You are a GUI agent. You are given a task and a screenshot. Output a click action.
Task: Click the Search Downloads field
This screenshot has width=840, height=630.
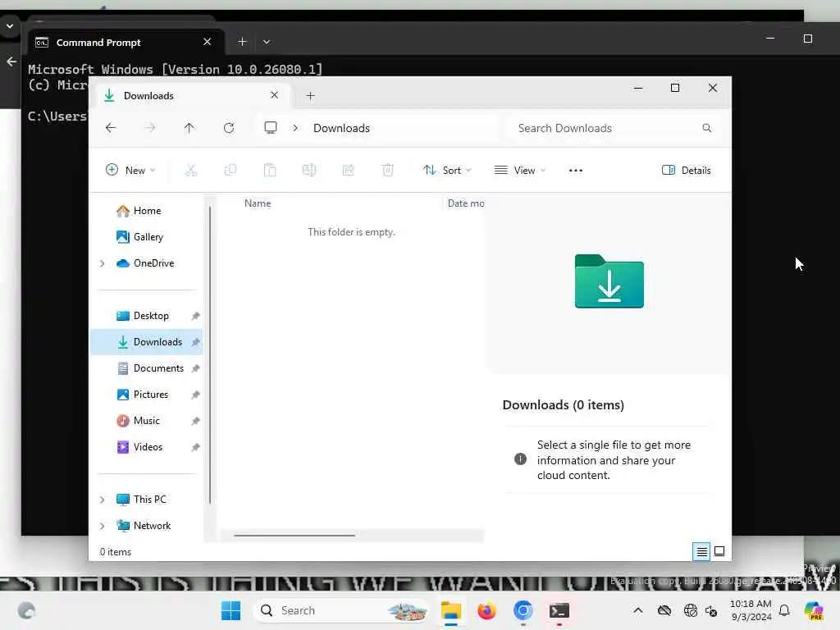(x=615, y=129)
